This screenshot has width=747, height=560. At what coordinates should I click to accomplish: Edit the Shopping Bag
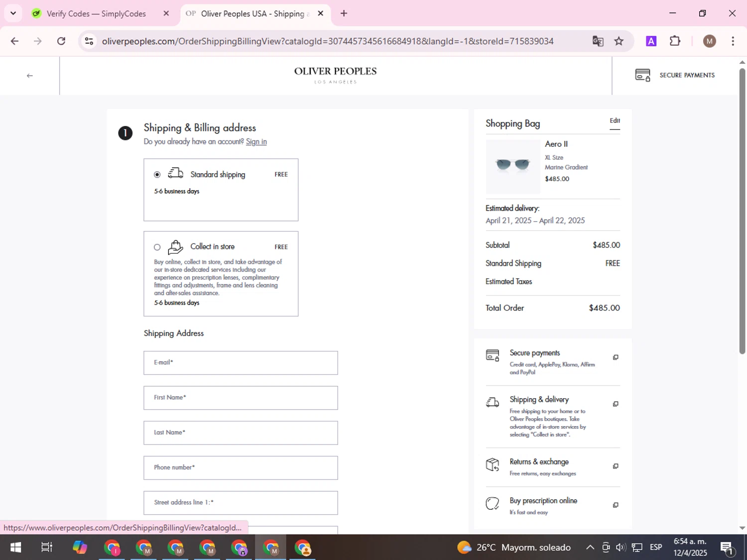pyautogui.click(x=615, y=121)
